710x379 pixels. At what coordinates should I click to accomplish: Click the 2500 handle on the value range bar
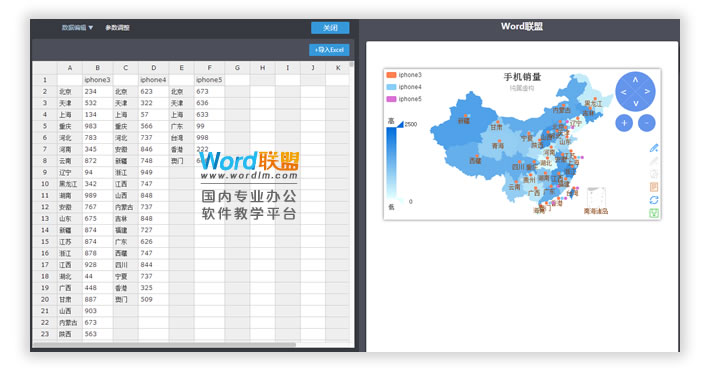[x=400, y=124]
